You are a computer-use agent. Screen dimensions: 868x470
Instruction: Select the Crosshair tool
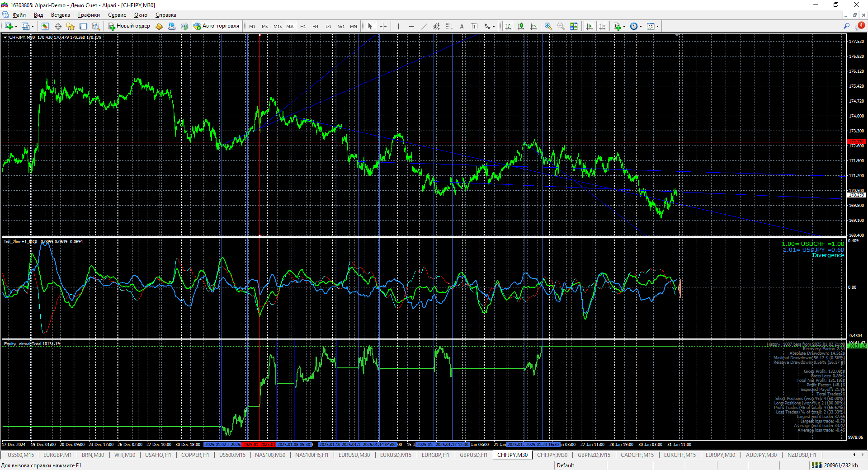click(x=383, y=26)
